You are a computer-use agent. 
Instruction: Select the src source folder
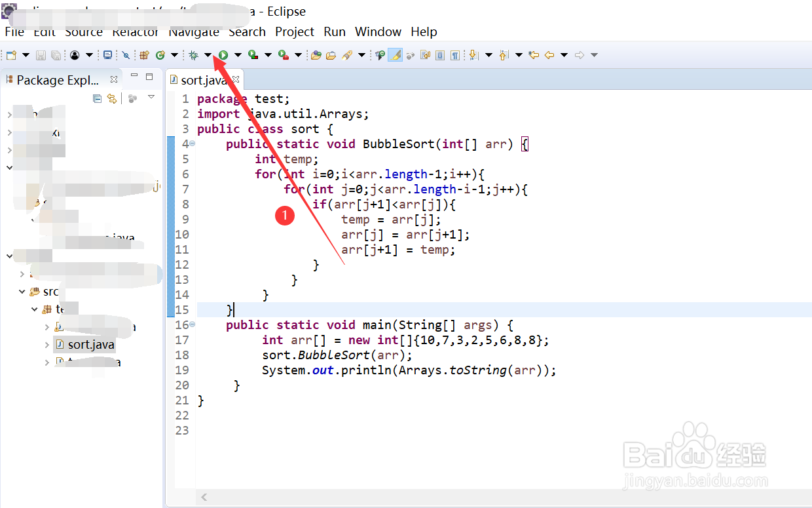tap(50, 292)
